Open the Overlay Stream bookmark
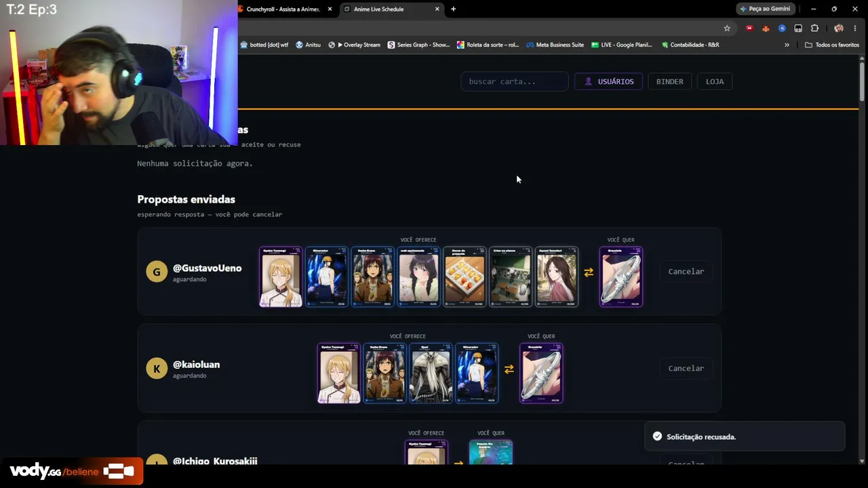 [x=354, y=45]
